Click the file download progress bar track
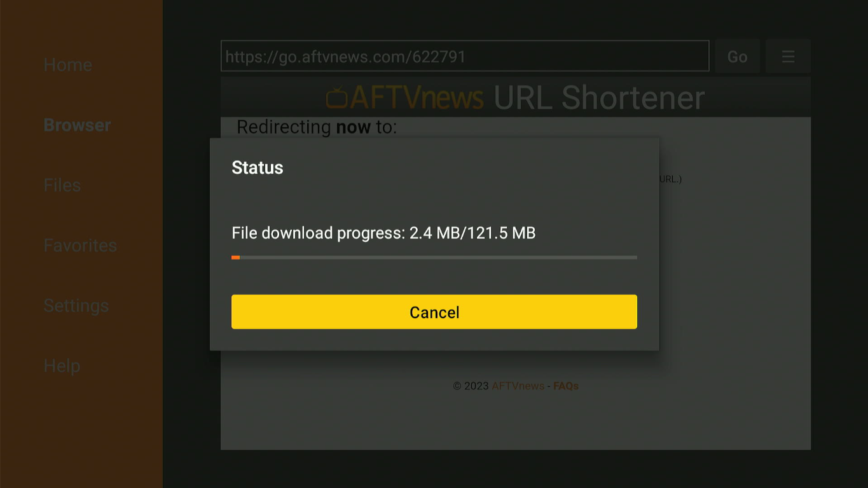The width and height of the screenshot is (868, 488). pos(434,258)
